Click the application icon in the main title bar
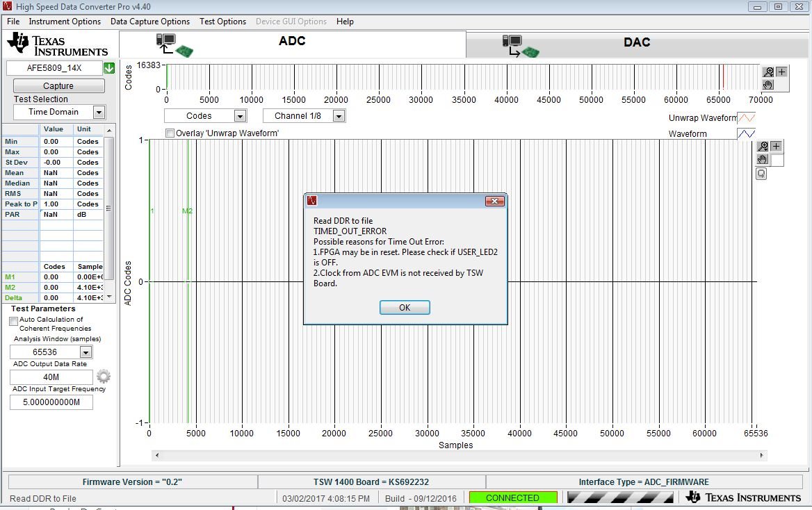The image size is (812, 510). [7, 7]
